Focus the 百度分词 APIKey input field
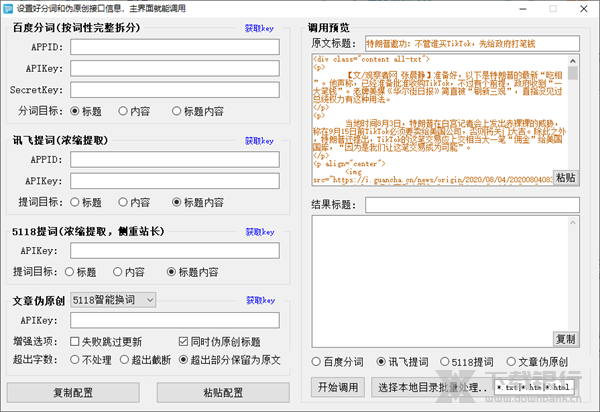Viewport: 600px width, 412px height. 175,68
